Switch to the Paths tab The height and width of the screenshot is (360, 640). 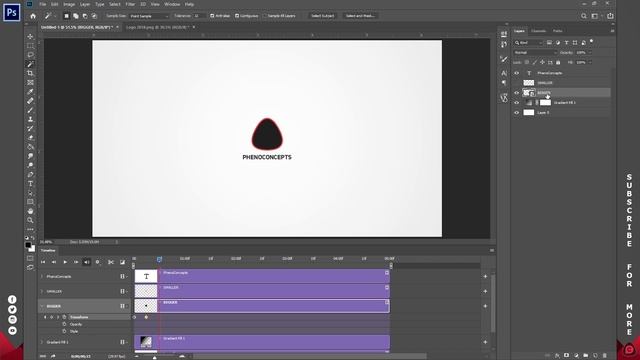pos(558,31)
